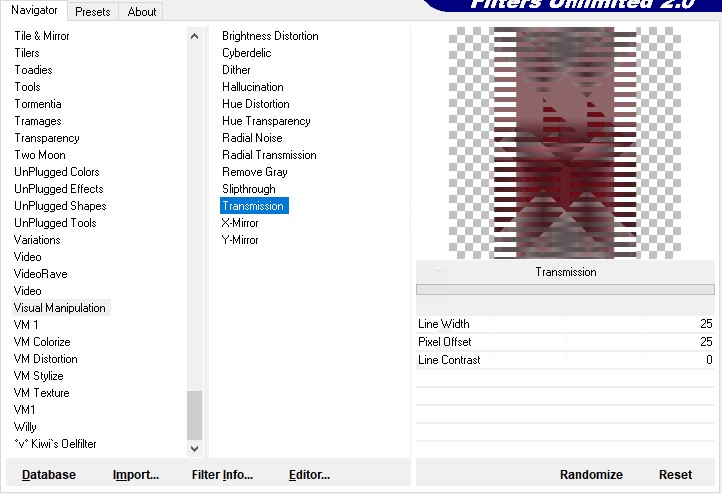Select Two Moon category
This screenshot has height=494, width=722.
click(40, 155)
